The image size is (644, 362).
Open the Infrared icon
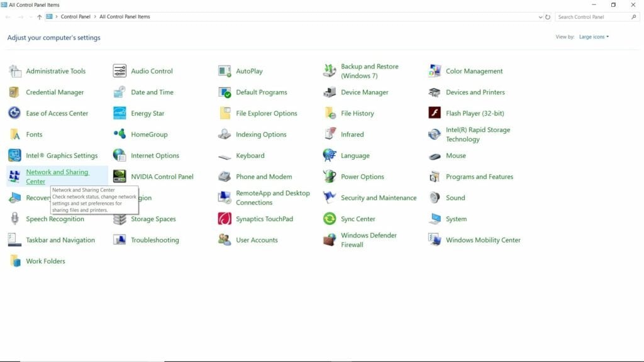point(330,134)
